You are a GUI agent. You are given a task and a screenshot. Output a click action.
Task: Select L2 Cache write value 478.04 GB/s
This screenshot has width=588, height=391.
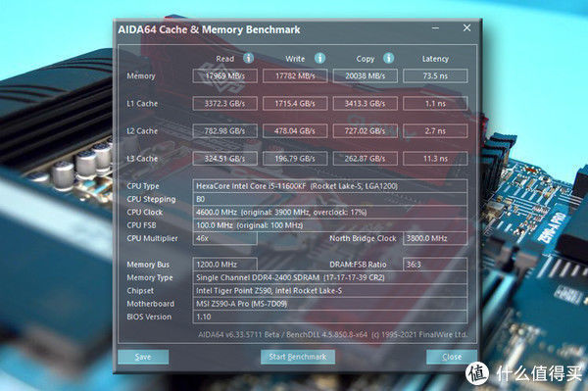click(x=295, y=131)
